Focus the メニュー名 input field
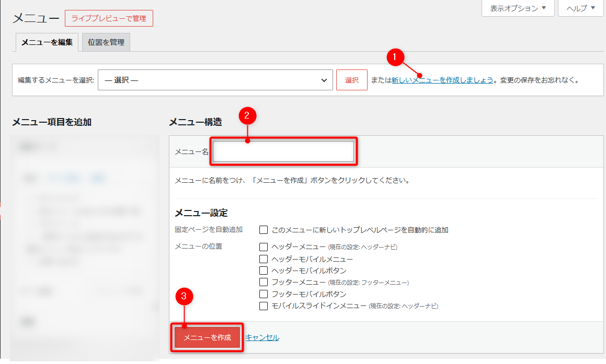Screen dimensions: 606x364 pos(283,151)
